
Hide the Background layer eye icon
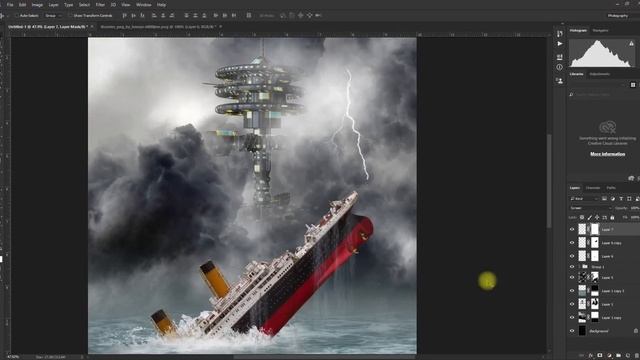572,331
